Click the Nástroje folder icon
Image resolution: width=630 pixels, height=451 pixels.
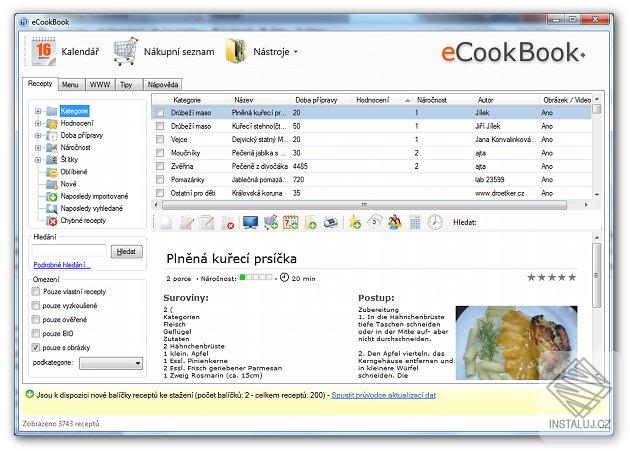pyautogui.click(x=236, y=51)
